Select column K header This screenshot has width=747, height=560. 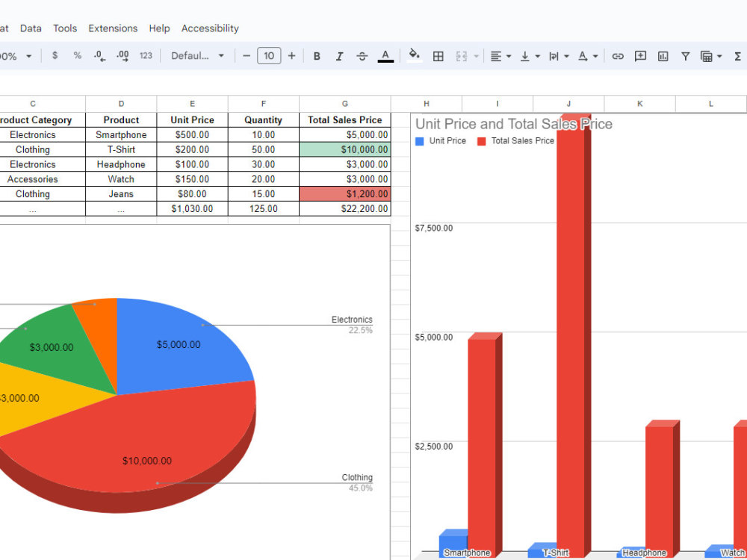[640, 104]
